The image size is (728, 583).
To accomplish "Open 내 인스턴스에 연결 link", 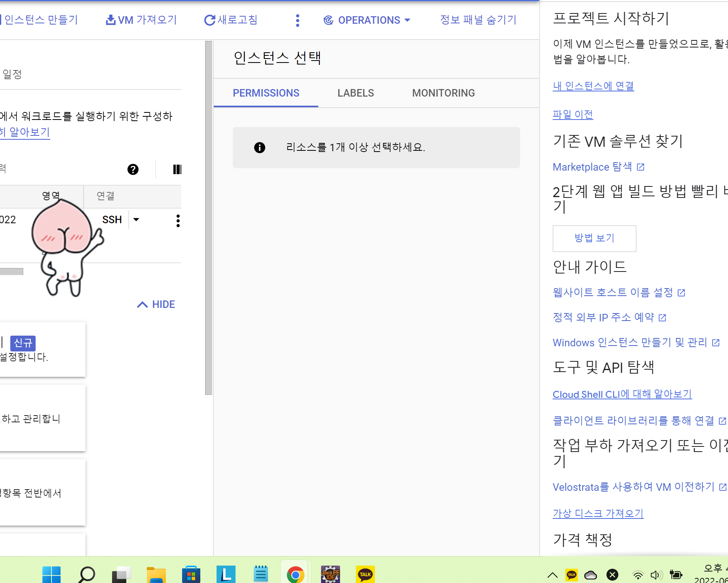I will tap(593, 86).
